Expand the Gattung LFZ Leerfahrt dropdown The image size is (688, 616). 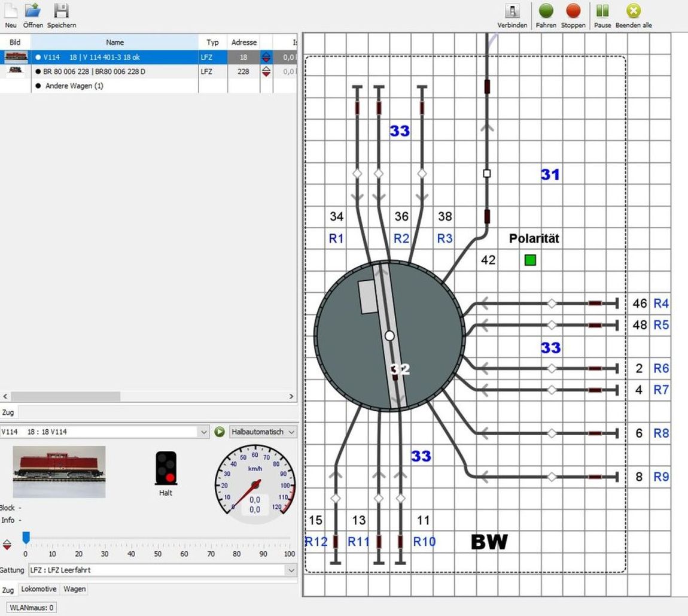pos(291,570)
